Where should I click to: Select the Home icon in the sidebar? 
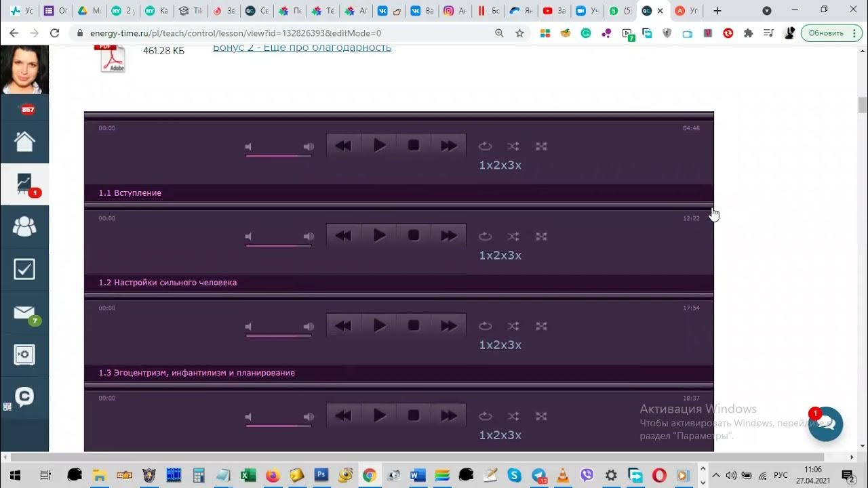pos(24,142)
